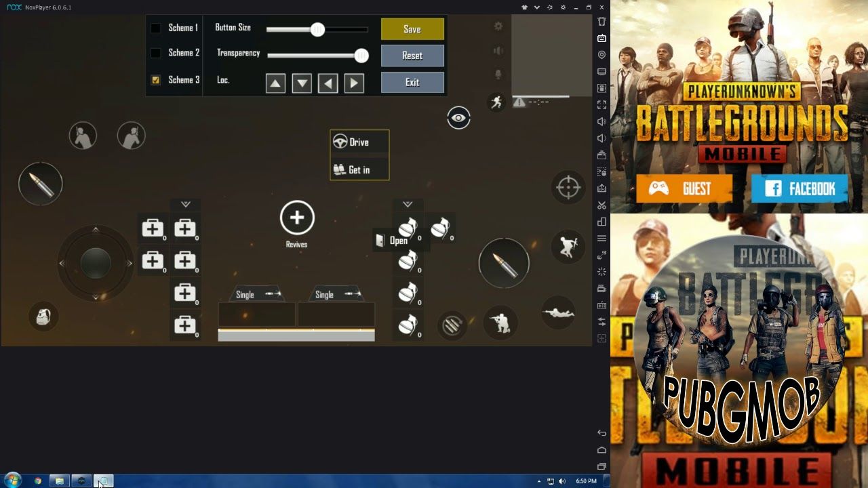Click Nox fullscreen icon in sidebar
This screenshot has height=488, width=868.
tap(601, 105)
